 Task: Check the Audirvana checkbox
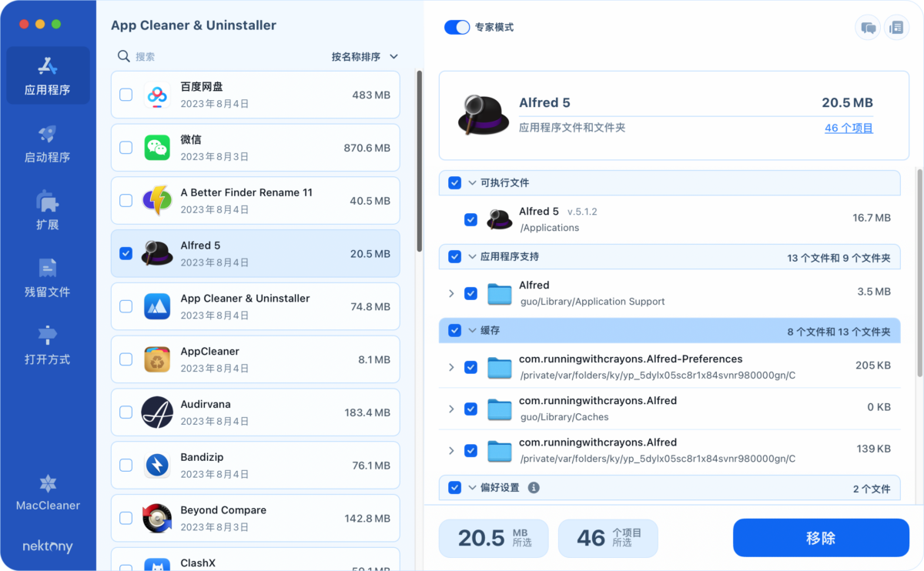126,412
